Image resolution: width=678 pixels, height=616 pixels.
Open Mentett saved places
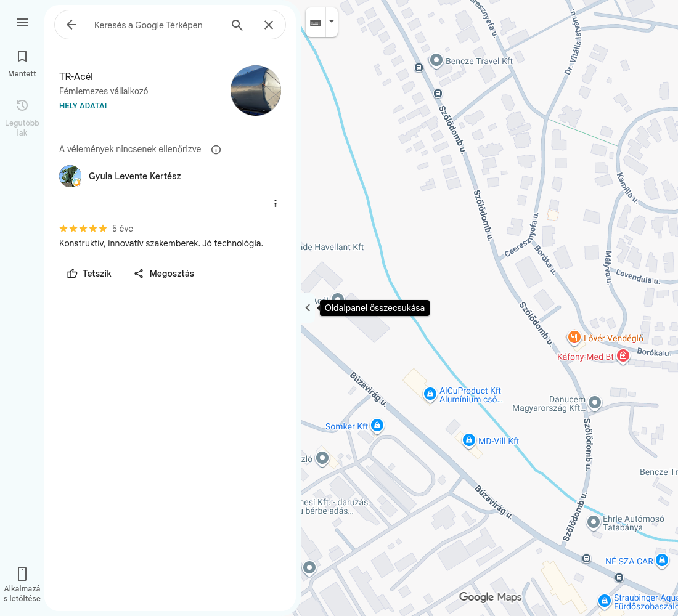pos(22,63)
